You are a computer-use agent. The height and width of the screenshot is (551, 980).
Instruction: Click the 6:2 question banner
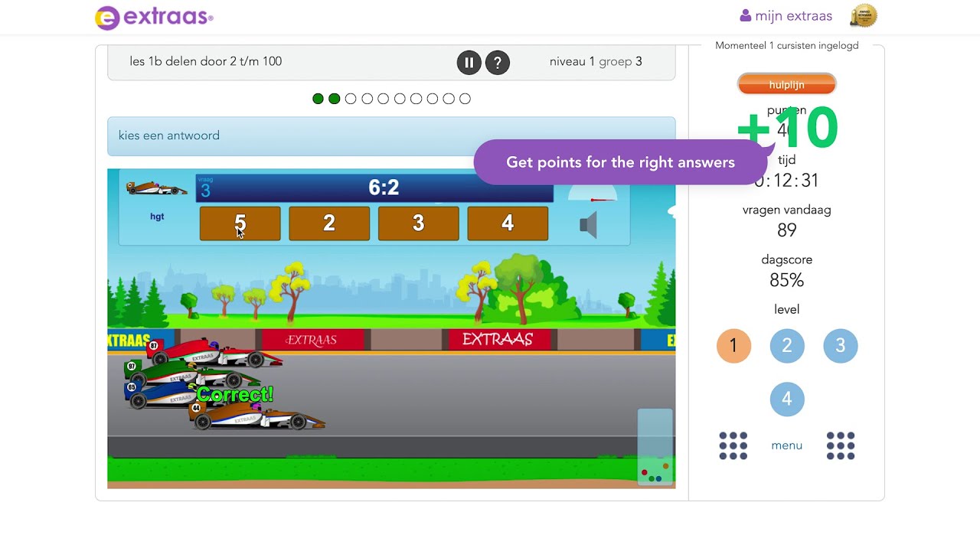pos(374,188)
